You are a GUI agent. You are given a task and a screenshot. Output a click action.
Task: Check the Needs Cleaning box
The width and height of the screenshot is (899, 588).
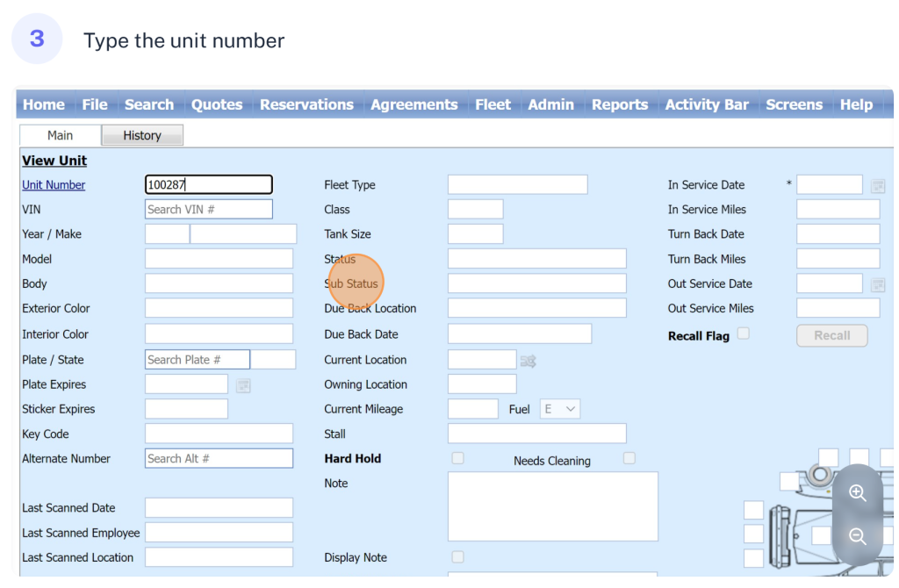click(x=629, y=458)
